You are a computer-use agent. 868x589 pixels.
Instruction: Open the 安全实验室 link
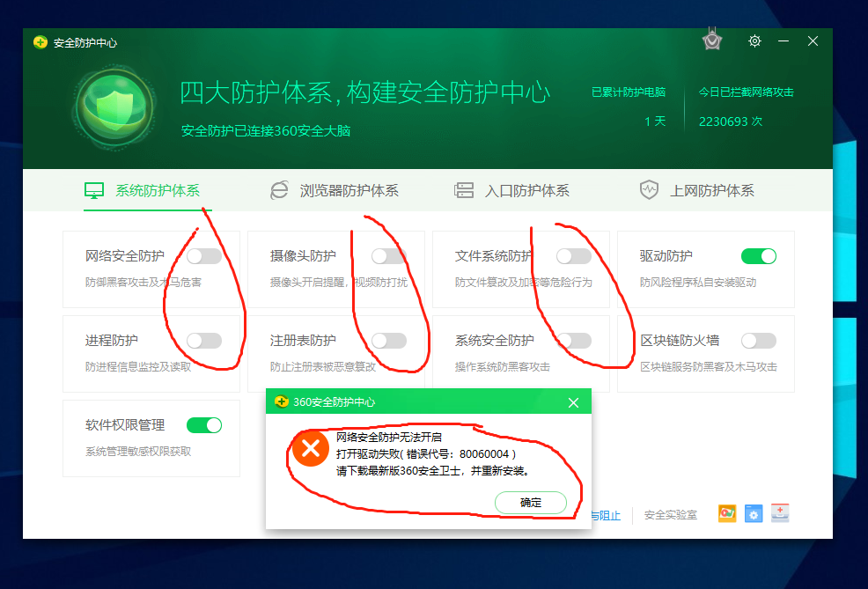pyautogui.click(x=671, y=515)
